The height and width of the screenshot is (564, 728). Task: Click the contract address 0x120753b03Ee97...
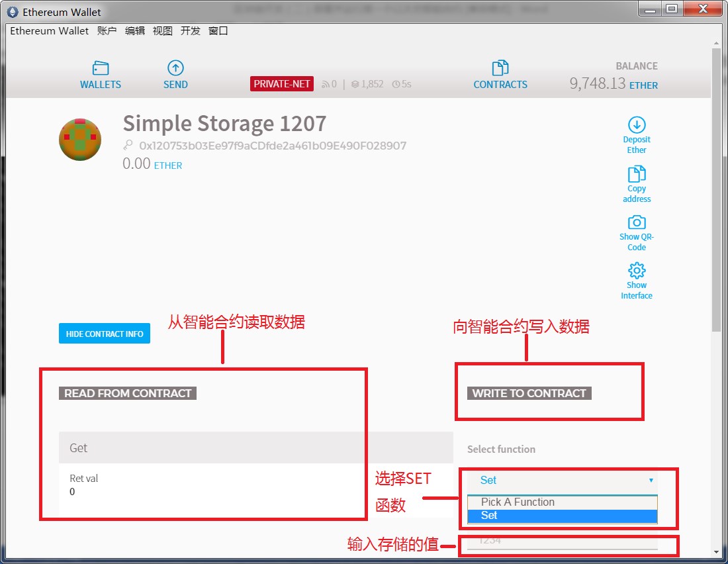point(273,146)
